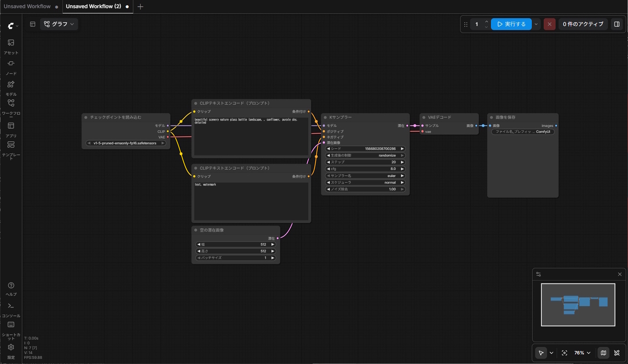Open the ワークフロー workflows panel
The height and width of the screenshot is (364, 628).
(11, 108)
